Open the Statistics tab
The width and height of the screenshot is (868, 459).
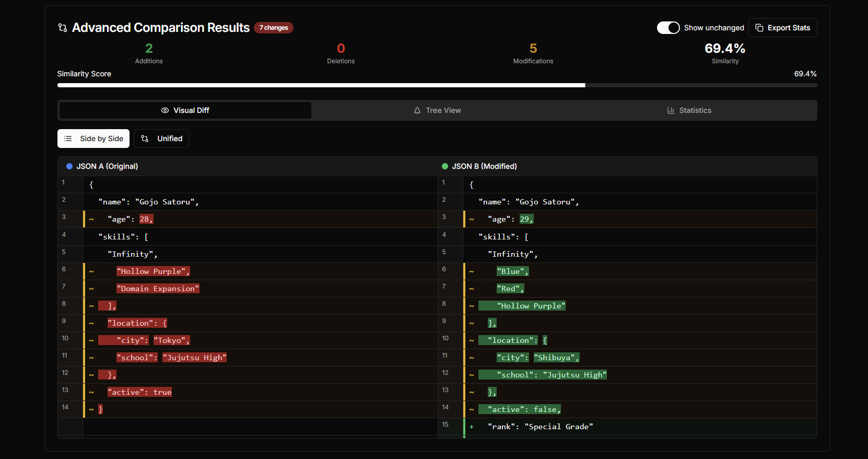tap(689, 110)
